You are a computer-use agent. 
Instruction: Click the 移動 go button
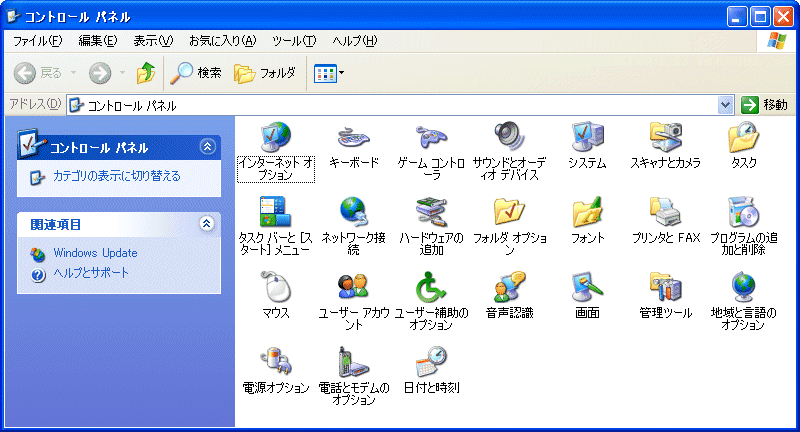click(764, 105)
